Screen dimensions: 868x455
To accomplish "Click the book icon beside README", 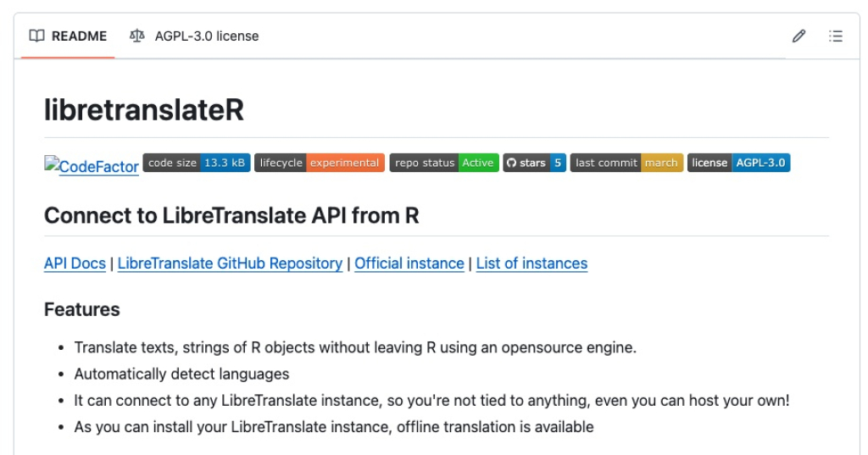I will click(36, 36).
